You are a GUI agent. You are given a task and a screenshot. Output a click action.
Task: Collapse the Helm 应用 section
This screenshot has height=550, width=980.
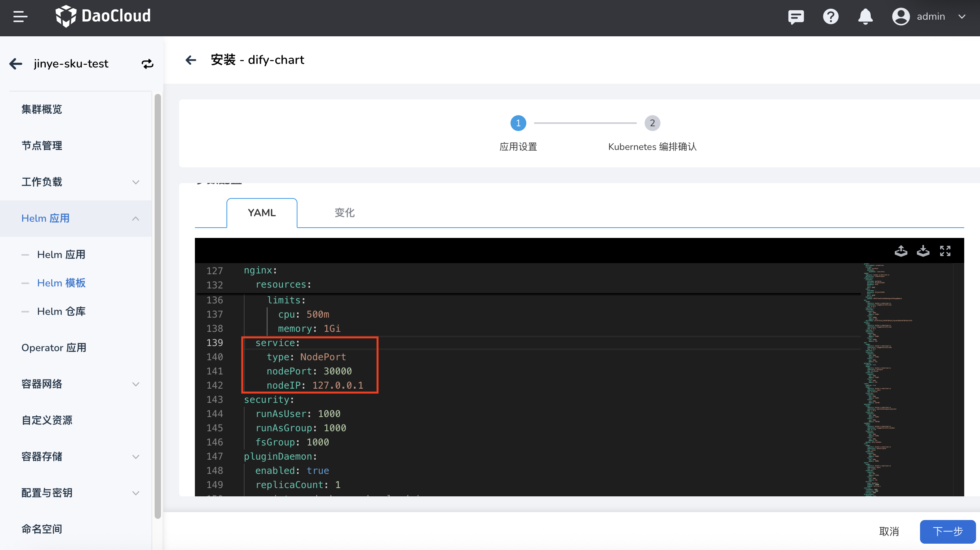point(135,219)
